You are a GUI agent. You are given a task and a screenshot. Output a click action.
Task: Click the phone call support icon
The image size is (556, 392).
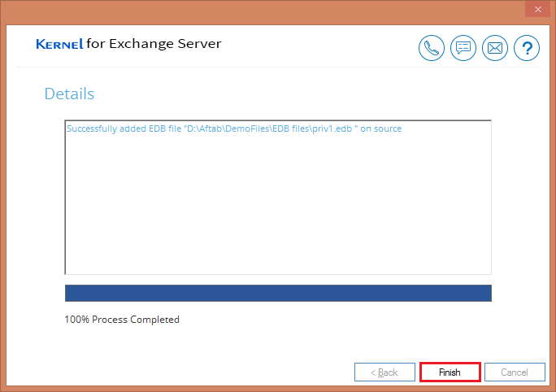click(432, 48)
